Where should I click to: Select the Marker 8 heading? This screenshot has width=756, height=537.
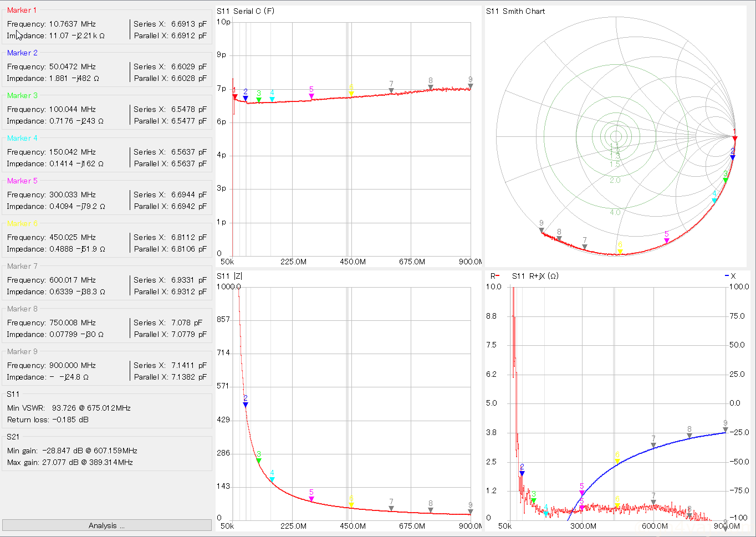pyautogui.click(x=22, y=309)
